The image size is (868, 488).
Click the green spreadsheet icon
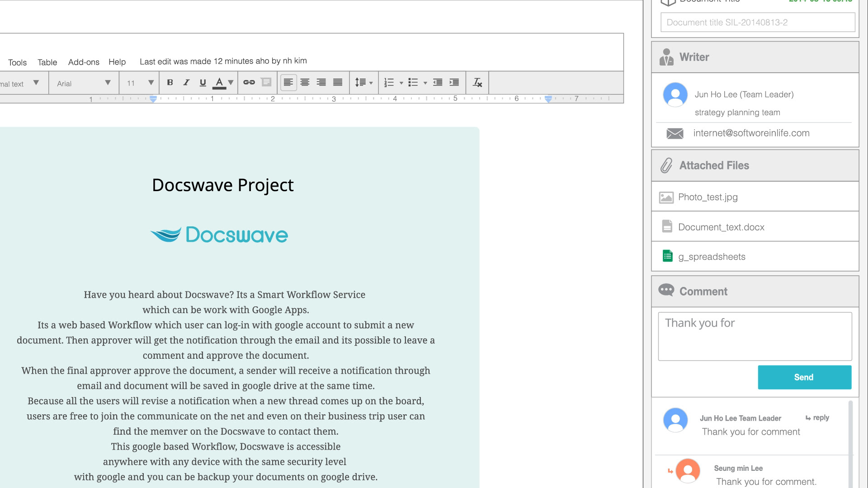(x=667, y=256)
